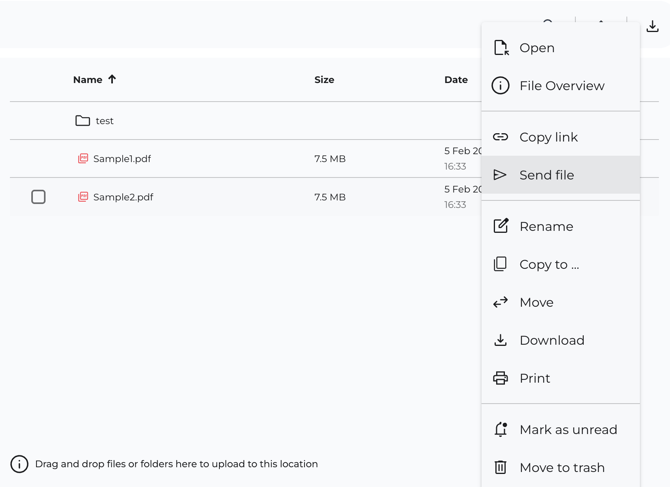Click the test folder icon
Image resolution: width=670 pixels, height=487 pixels.
point(83,121)
